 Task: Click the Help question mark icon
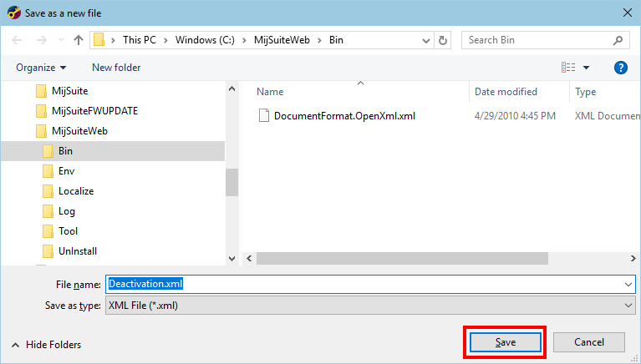tap(620, 68)
